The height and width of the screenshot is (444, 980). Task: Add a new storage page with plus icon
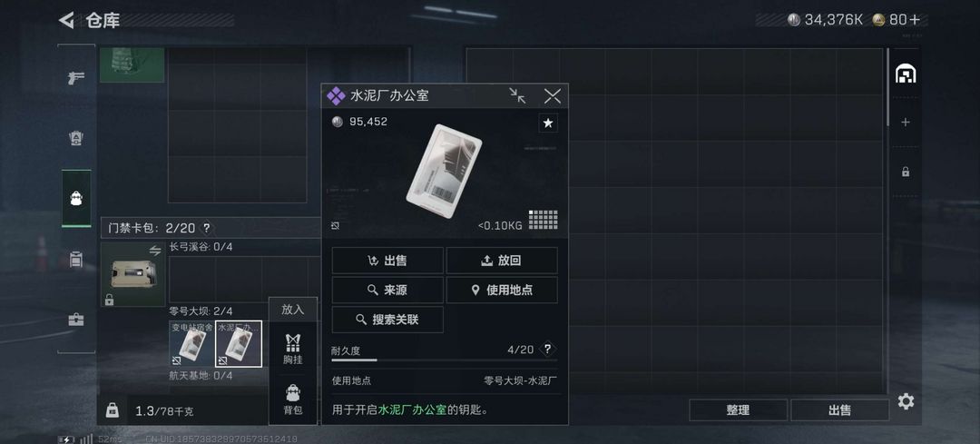pyautogui.click(x=906, y=123)
